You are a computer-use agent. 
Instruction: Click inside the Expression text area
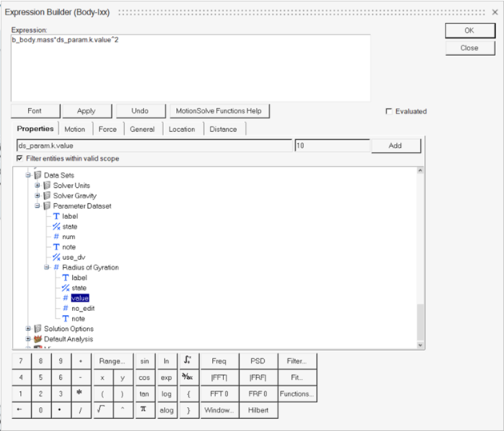pos(190,68)
